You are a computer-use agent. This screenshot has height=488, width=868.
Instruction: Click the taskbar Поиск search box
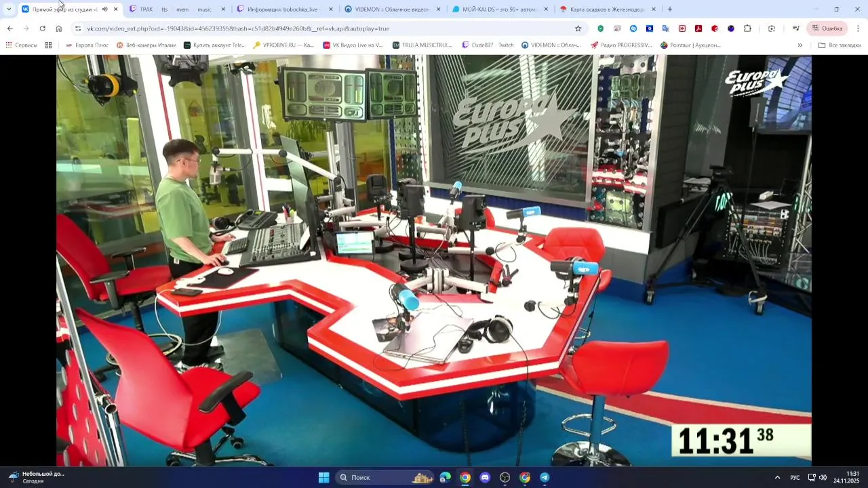384,477
